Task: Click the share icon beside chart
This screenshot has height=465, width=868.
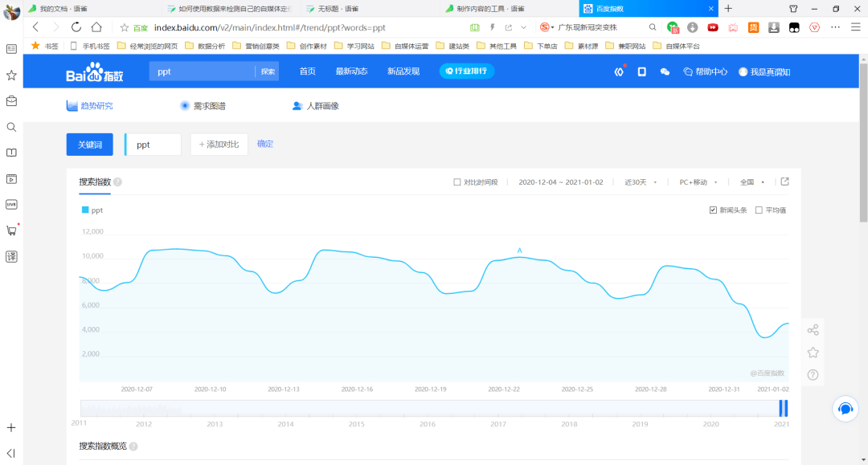Action: 813,330
